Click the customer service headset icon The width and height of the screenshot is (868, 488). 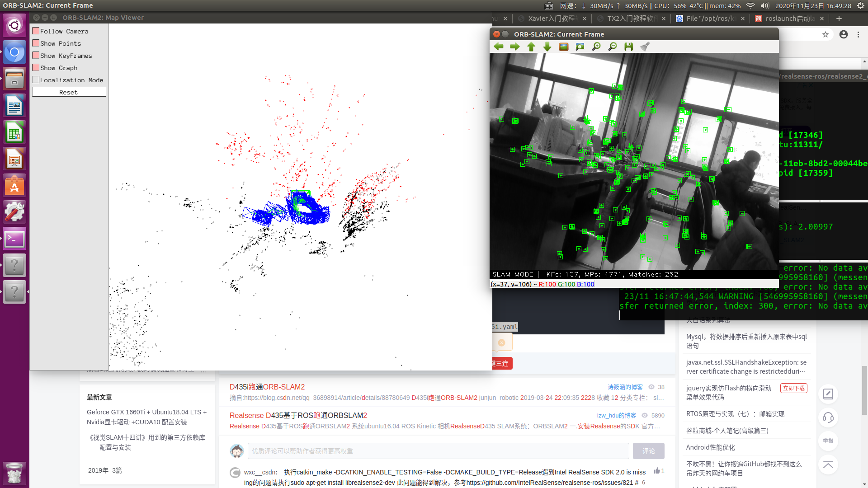(828, 418)
